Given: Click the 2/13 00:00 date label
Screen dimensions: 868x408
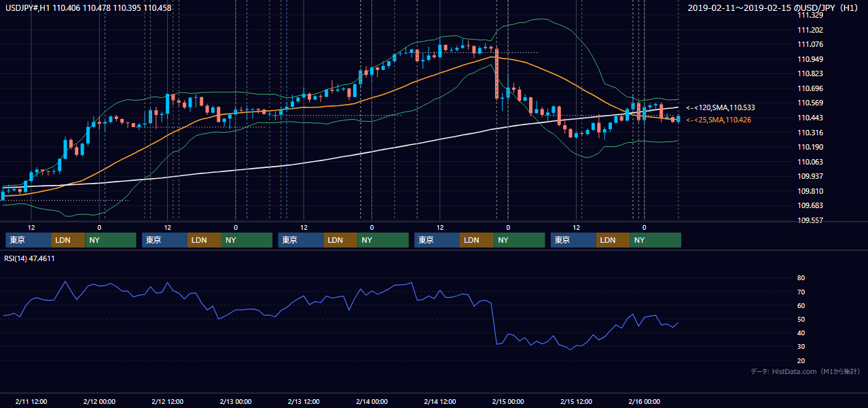Looking at the screenshot, I should coord(236,401).
